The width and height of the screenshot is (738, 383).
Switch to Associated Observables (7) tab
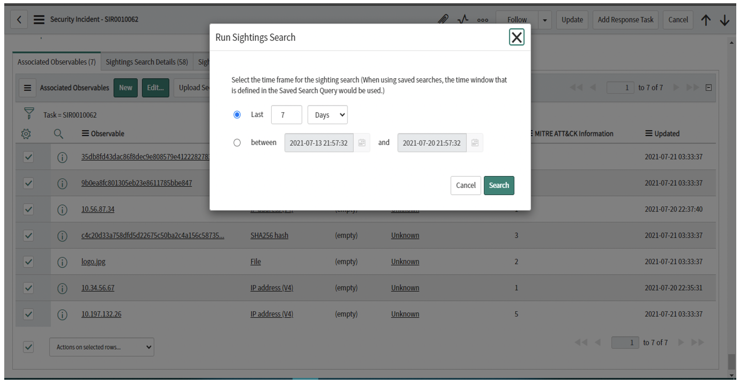click(56, 62)
